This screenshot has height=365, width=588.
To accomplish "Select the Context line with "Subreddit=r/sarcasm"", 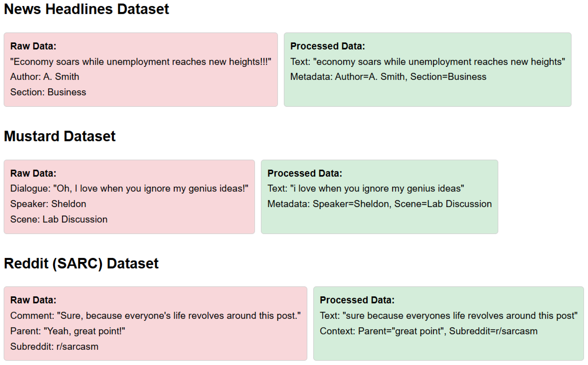I will pyautogui.click(x=429, y=331).
